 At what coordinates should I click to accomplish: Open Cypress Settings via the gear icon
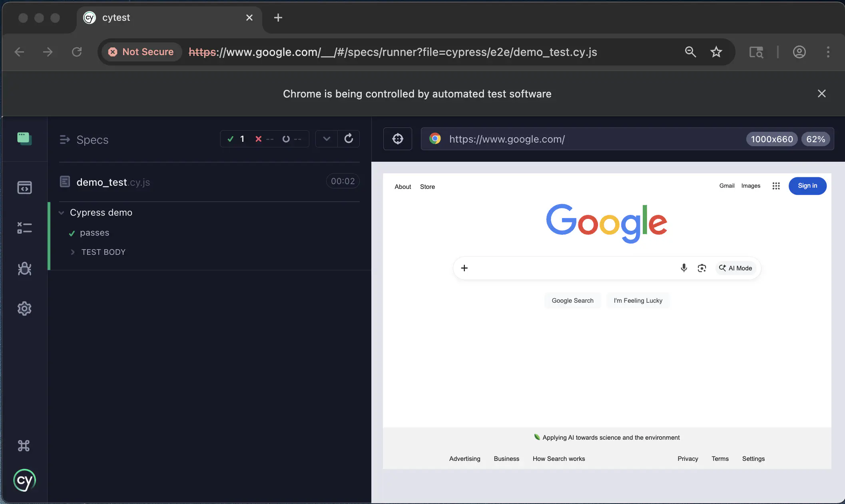pyautogui.click(x=24, y=308)
